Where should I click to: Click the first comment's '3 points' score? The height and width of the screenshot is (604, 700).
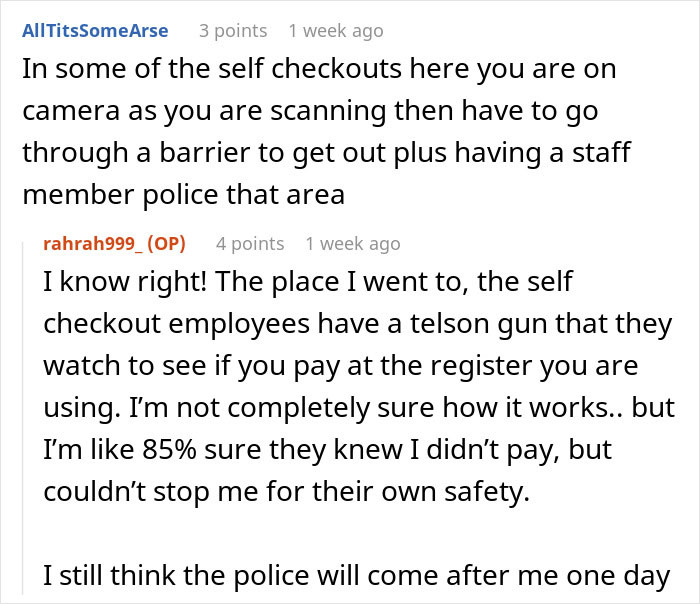coord(231,31)
